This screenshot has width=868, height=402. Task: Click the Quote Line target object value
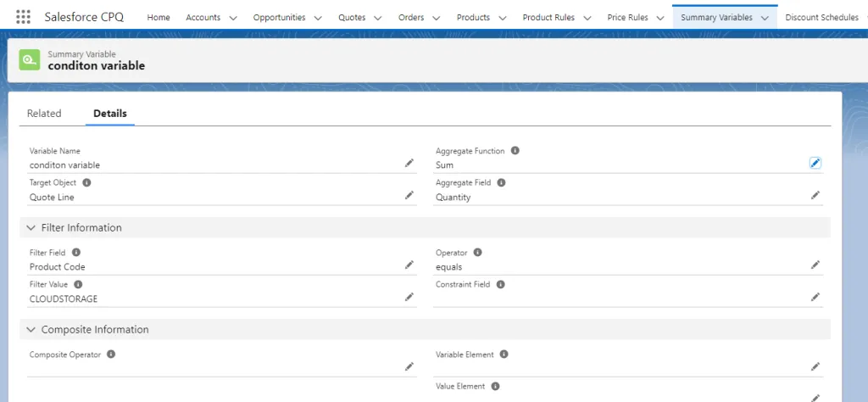[52, 197]
